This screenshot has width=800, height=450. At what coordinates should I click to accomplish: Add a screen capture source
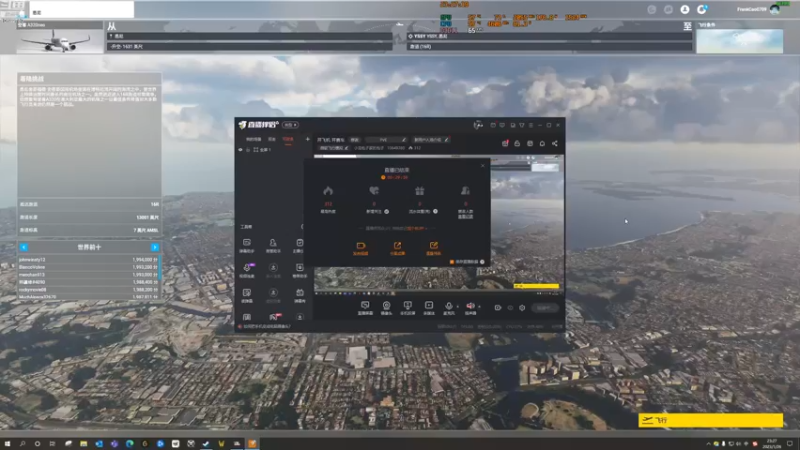point(365,308)
